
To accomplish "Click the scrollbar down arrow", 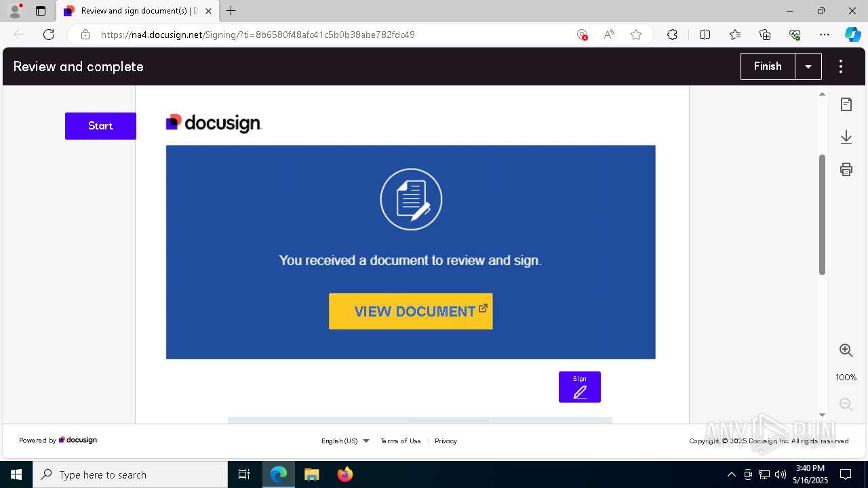I will pyautogui.click(x=822, y=415).
